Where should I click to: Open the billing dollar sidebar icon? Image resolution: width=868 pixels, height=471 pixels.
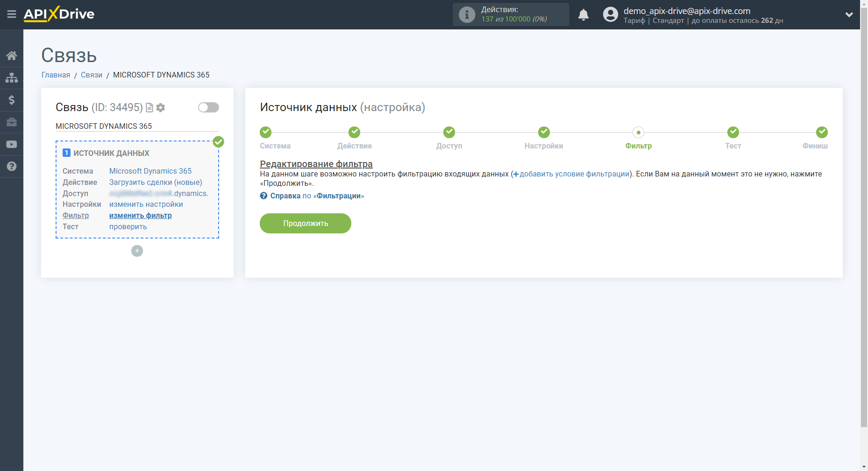[12, 100]
